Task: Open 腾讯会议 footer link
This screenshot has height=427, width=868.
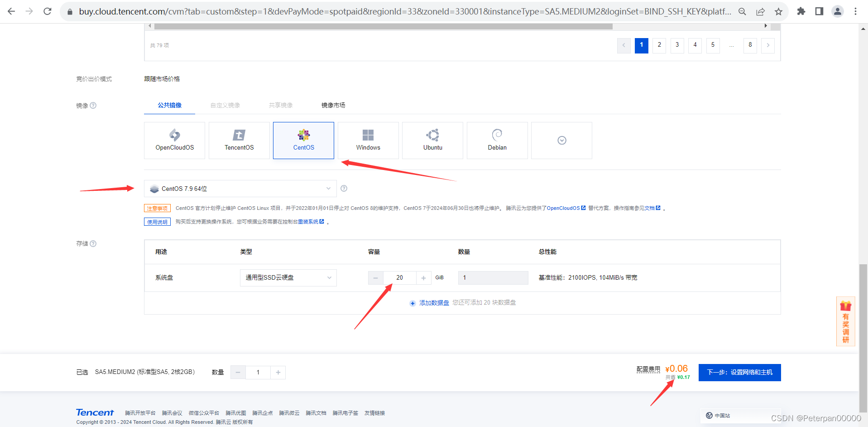Action: click(x=172, y=413)
